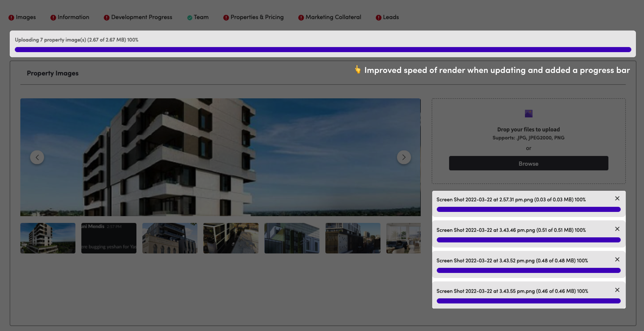Open the Images tab

click(x=25, y=17)
